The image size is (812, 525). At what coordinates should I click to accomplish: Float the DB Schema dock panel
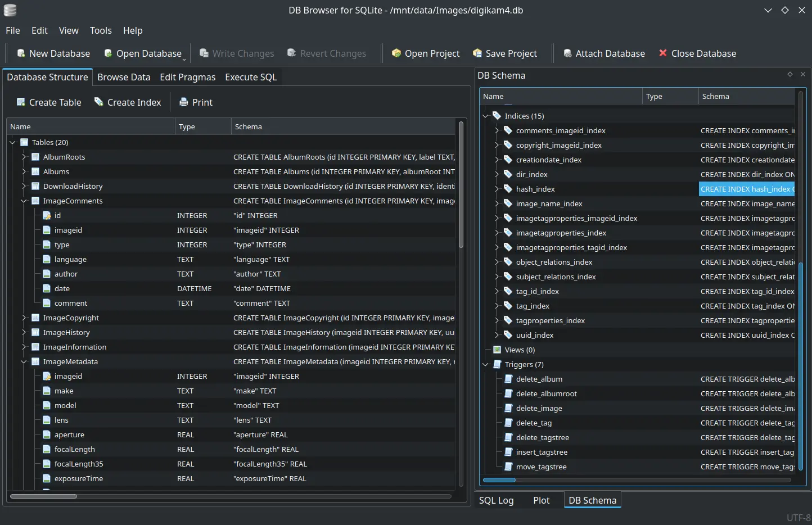[790, 74]
